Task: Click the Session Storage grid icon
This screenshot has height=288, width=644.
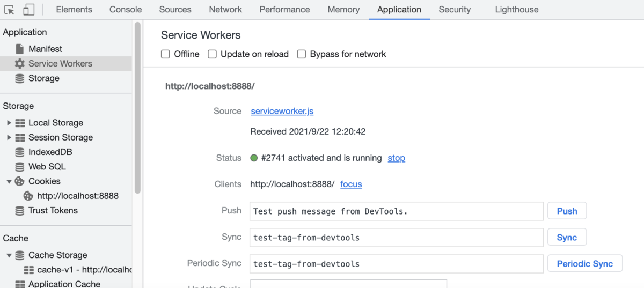Action: pyautogui.click(x=20, y=137)
